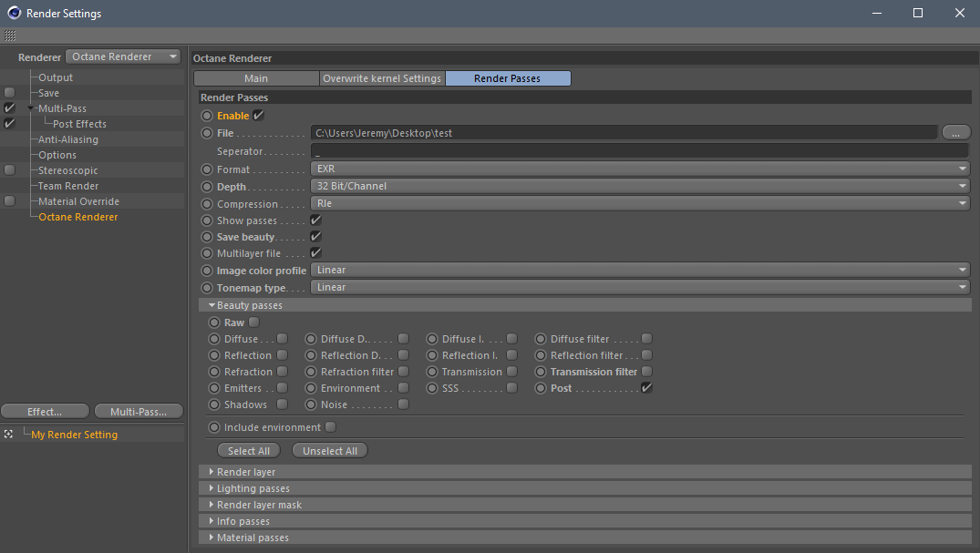Image resolution: width=980 pixels, height=553 pixels.
Task: Toggle the Show passes checkbox
Action: (x=315, y=220)
